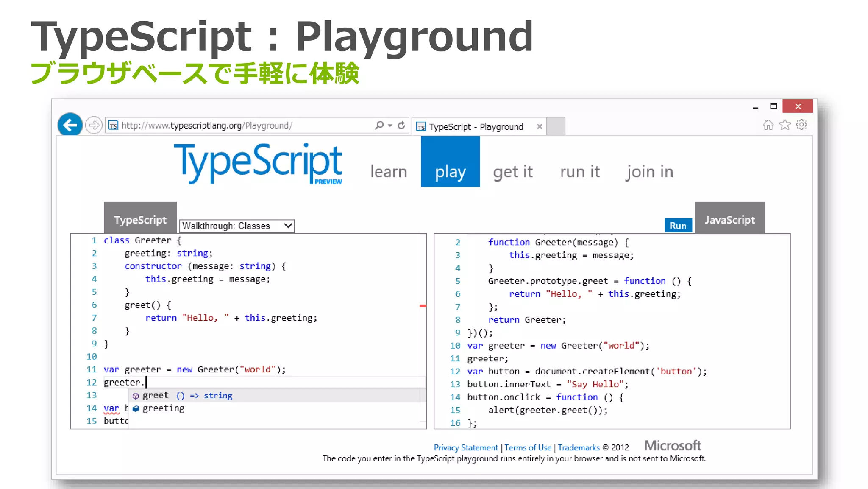Click 'Greeter.prototype.greet' line in JavaScript output

click(590, 281)
